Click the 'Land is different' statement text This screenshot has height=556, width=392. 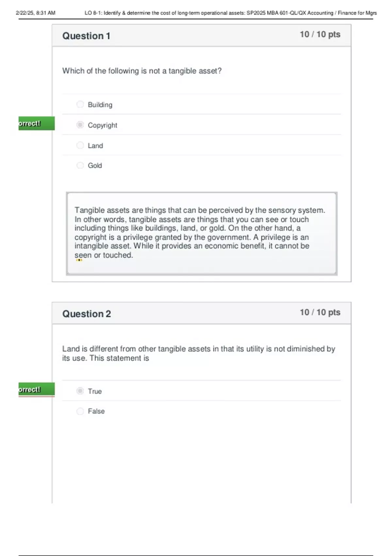click(198, 353)
